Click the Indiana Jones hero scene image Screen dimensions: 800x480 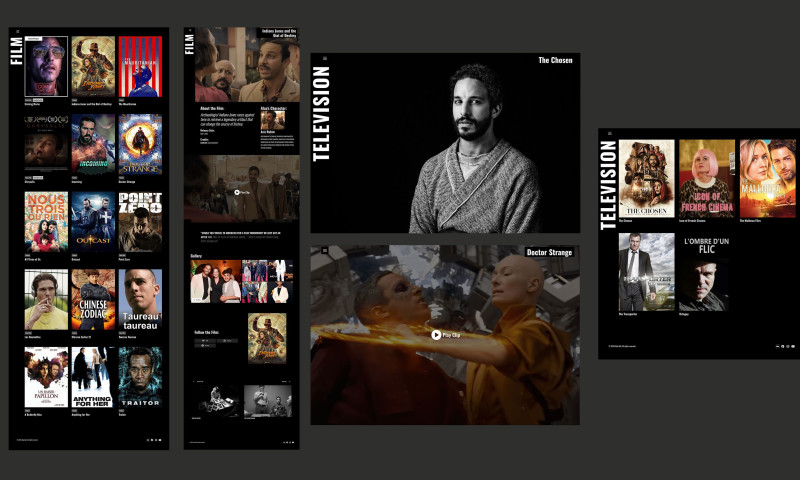coord(247,65)
